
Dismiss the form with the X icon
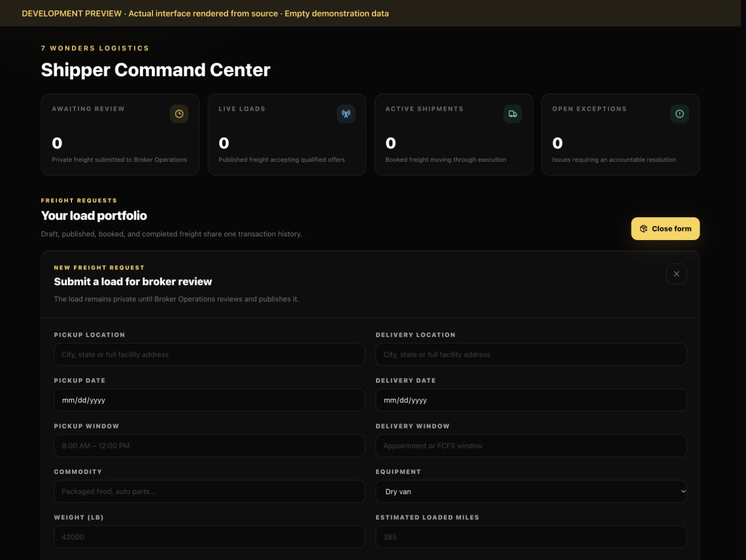pos(677,274)
